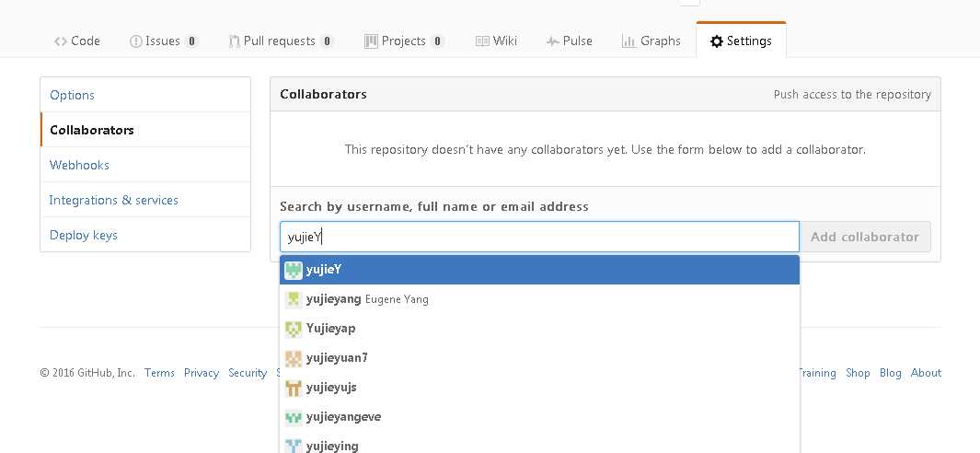Select the Settings tab
The height and width of the screenshot is (453, 980).
click(742, 41)
